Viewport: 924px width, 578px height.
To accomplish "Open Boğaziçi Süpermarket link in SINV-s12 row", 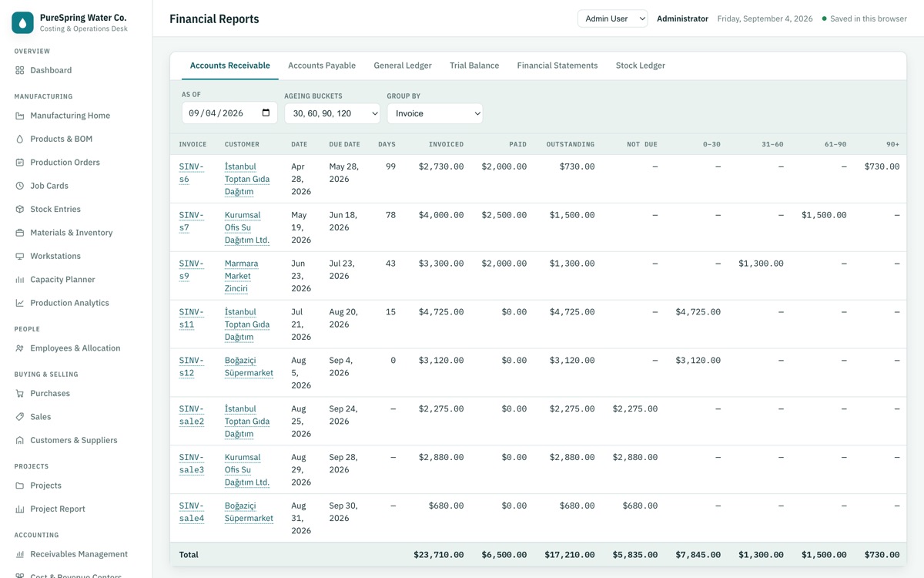I will pos(249,367).
